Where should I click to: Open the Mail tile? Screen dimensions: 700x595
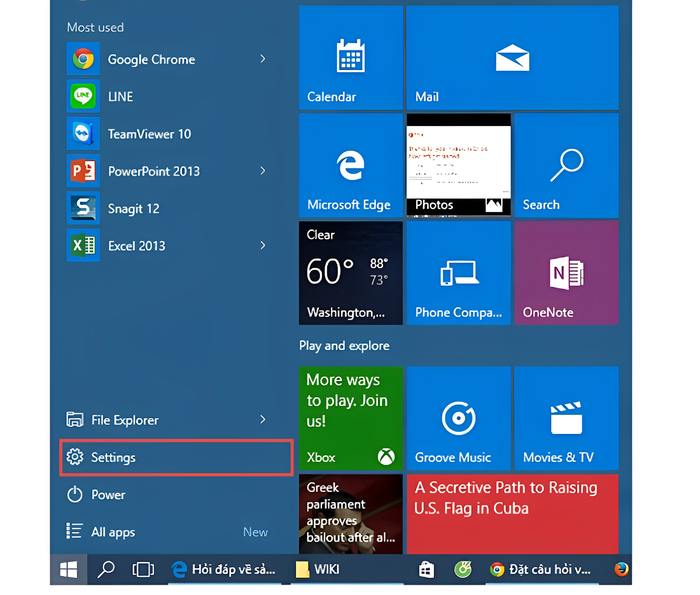tap(512, 58)
